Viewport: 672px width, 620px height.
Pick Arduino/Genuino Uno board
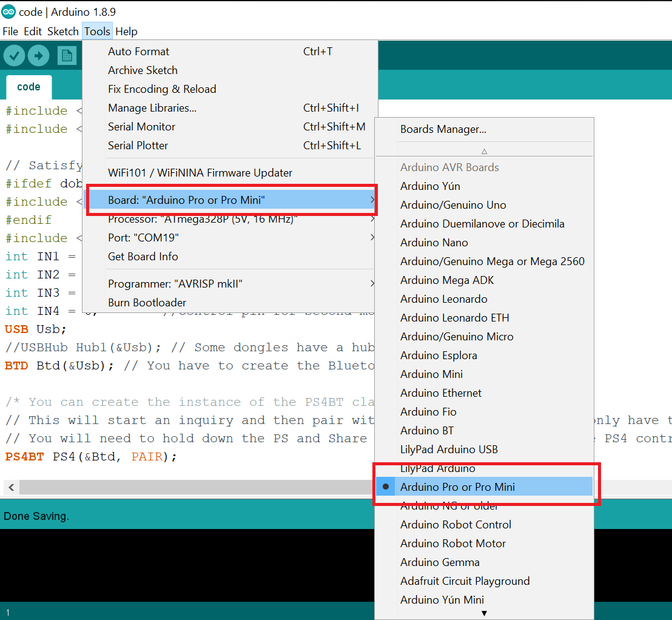coord(484,205)
